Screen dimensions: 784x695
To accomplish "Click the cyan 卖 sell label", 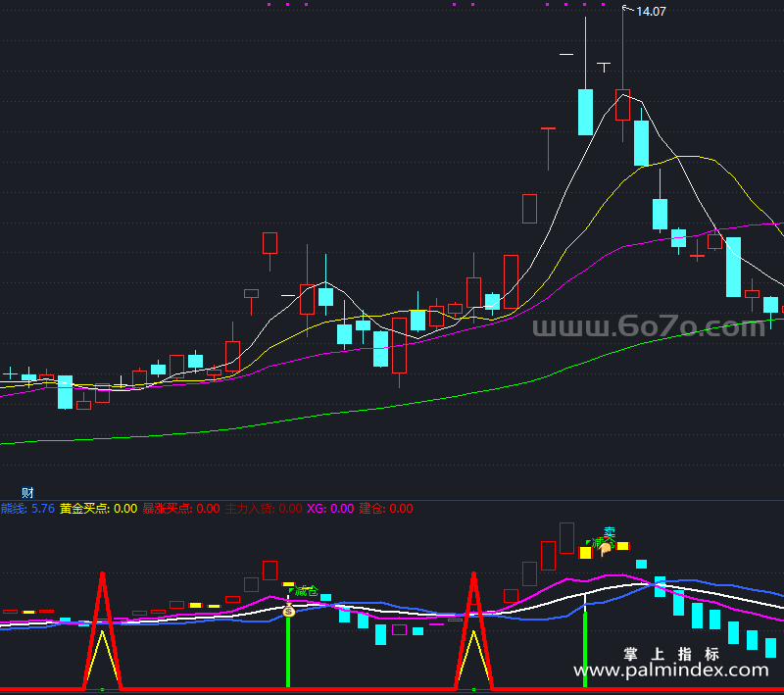I will (x=609, y=532).
